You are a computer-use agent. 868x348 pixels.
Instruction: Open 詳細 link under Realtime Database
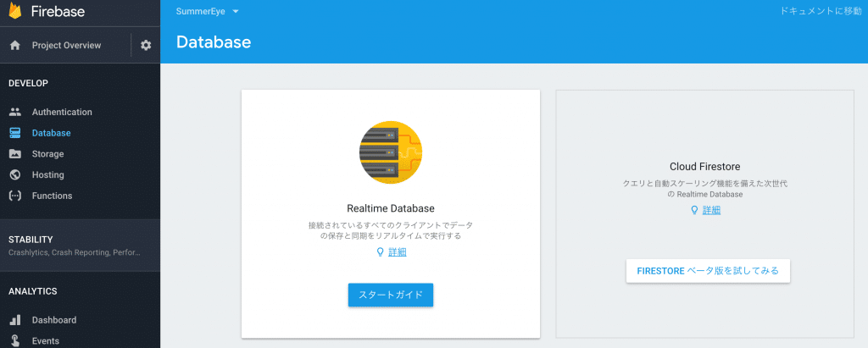pyautogui.click(x=398, y=251)
